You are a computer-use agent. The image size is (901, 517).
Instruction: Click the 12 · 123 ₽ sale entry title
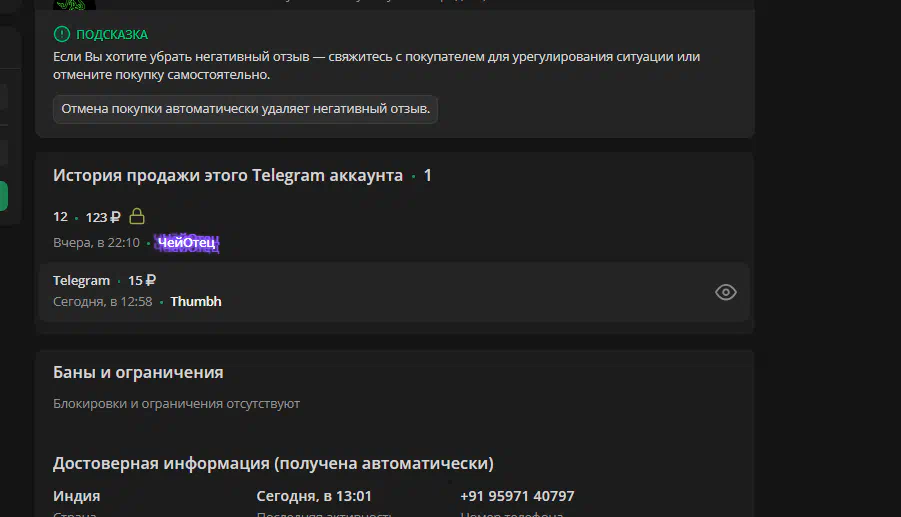tap(87, 217)
